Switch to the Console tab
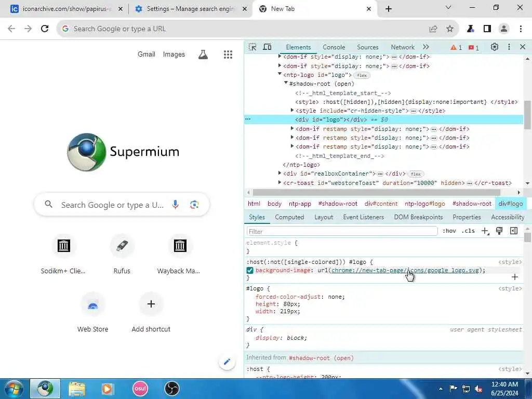Image resolution: width=532 pixels, height=399 pixels. pos(334,47)
